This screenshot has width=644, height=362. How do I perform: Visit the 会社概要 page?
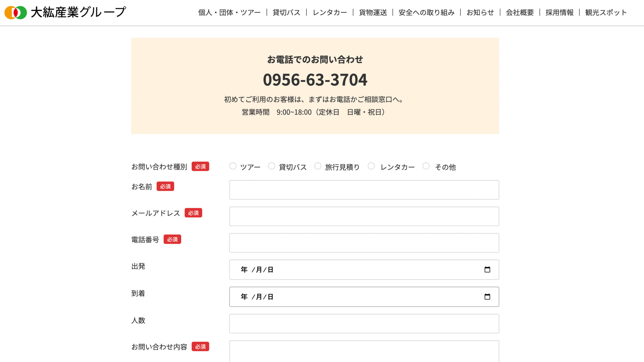520,12
